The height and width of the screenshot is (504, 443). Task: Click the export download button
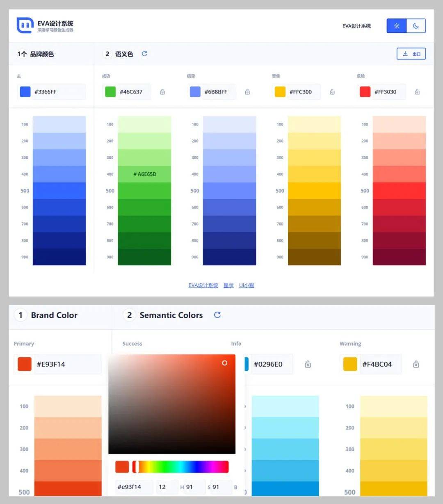[411, 54]
